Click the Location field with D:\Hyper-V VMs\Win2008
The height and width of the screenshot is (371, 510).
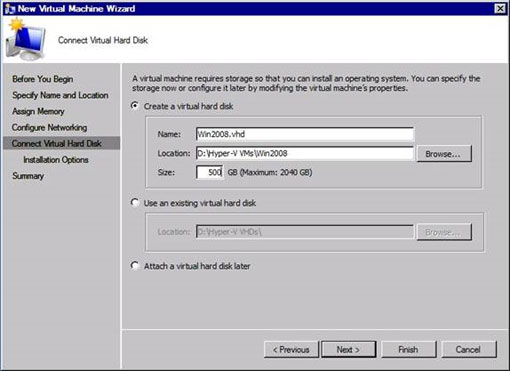(305, 153)
